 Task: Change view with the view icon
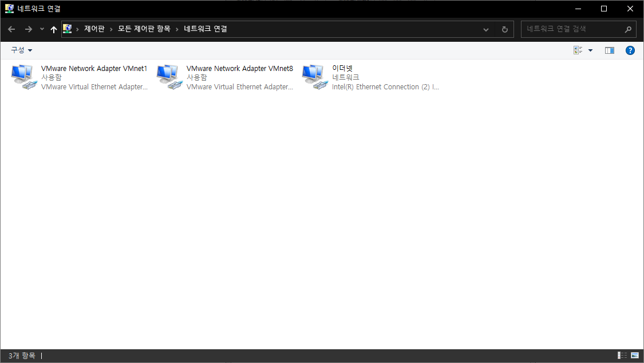[x=578, y=50]
